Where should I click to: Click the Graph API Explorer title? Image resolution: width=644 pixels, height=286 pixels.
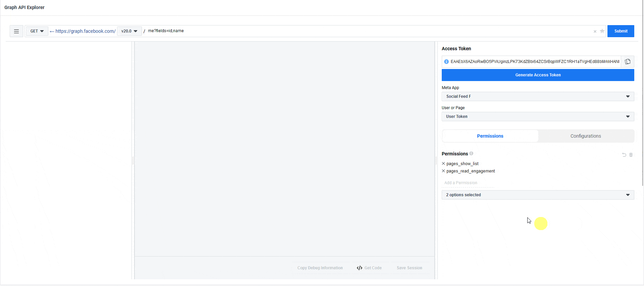[x=24, y=7]
